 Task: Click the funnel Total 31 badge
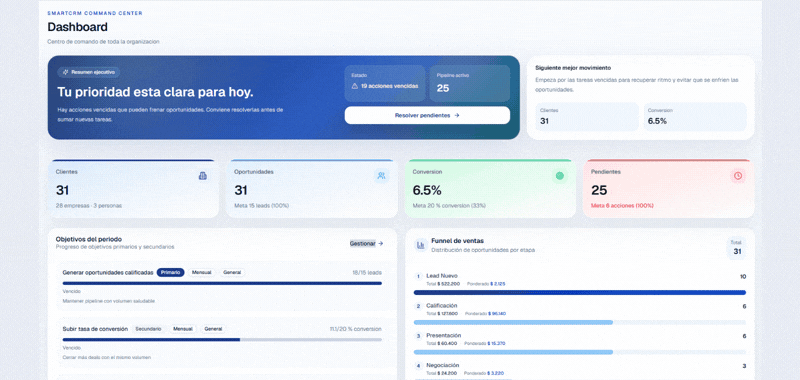coord(737,248)
